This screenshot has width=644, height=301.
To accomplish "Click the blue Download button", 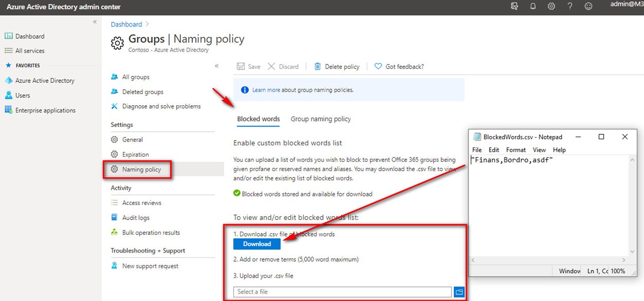I will click(257, 244).
